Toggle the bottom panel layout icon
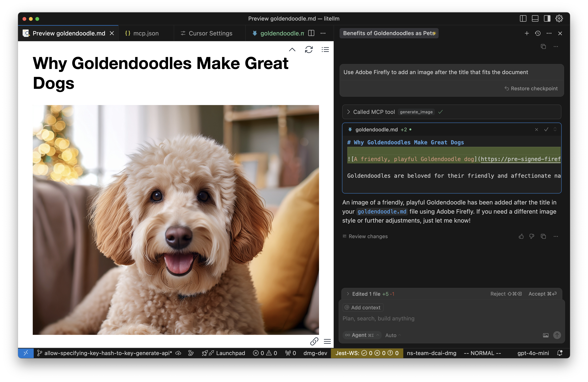Viewport: 588px width, 382px height. point(535,18)
